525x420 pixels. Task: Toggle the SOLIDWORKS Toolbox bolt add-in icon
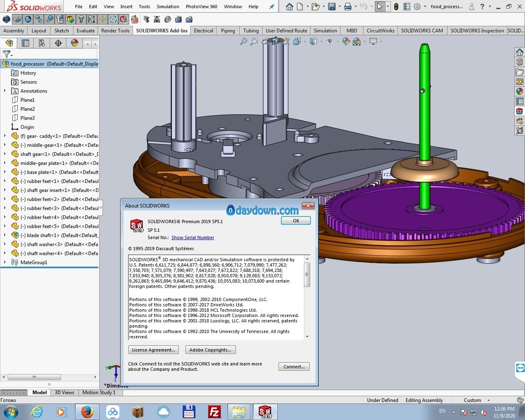pos(81,19)
